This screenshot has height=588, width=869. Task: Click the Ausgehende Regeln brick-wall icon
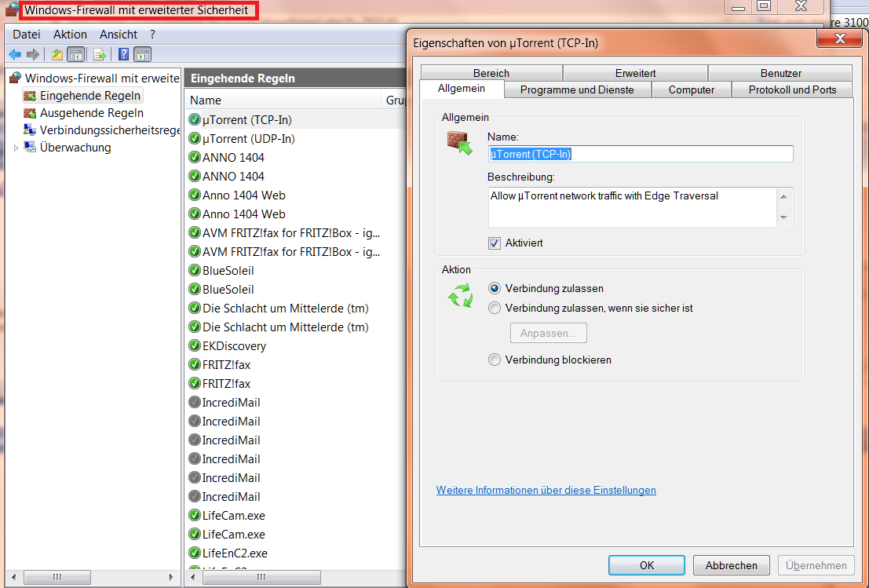point(30,113)
